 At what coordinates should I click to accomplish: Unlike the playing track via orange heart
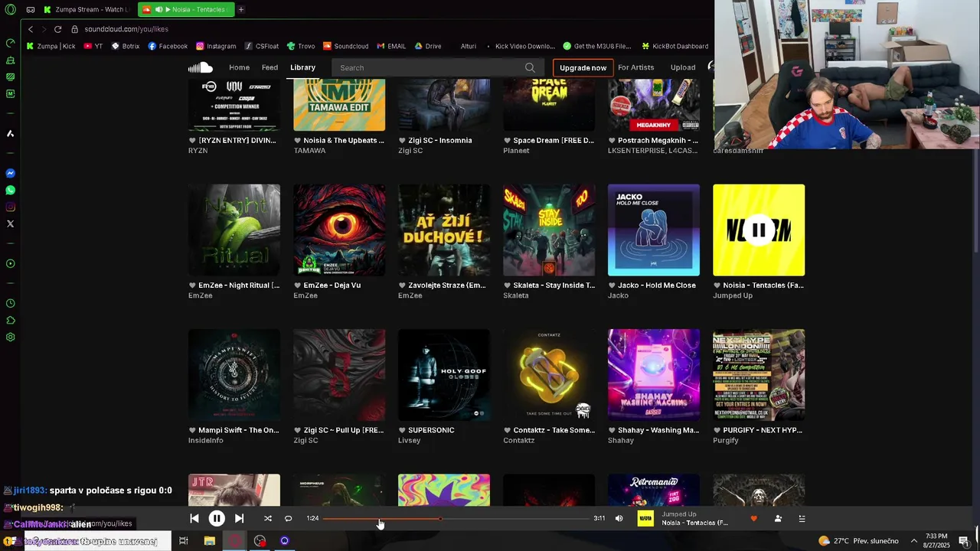click(x=753, y=519)
